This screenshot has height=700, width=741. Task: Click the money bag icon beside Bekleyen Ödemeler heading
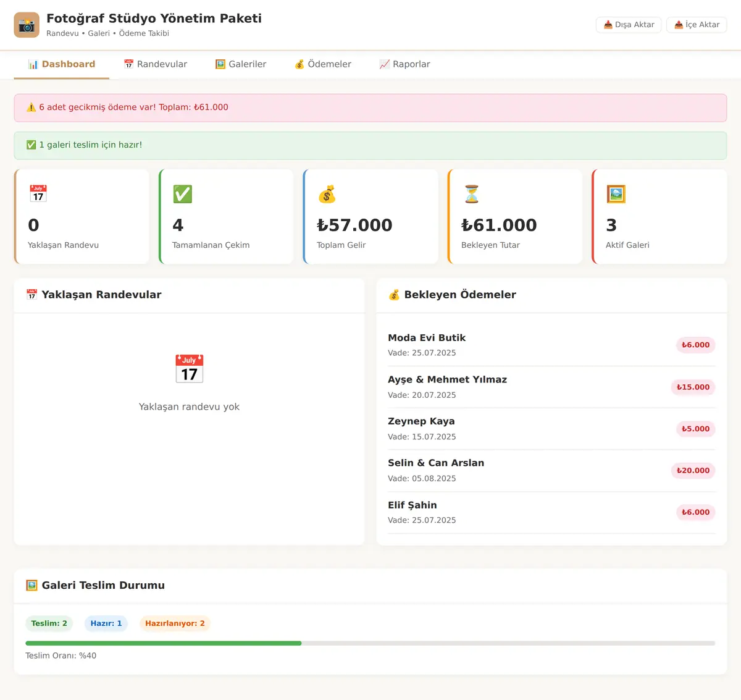394,295
